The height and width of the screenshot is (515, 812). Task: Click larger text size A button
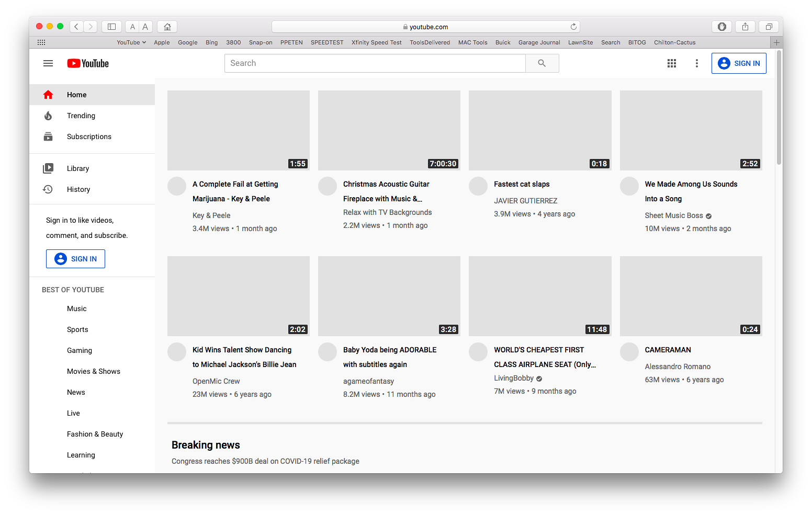point(145,27)
